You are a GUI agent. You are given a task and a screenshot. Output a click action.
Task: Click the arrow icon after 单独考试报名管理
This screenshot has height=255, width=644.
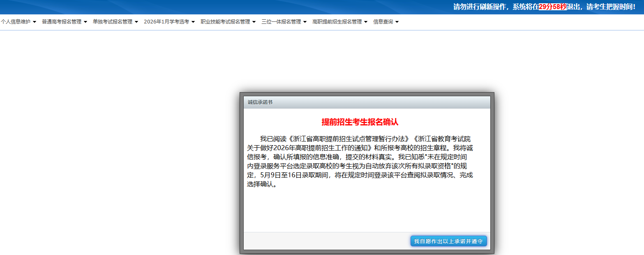[x=136, y=22]
